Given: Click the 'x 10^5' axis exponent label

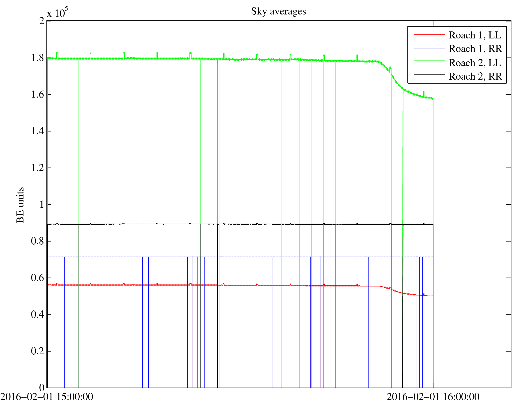Looking at the screenshot, I should point(57,12).
